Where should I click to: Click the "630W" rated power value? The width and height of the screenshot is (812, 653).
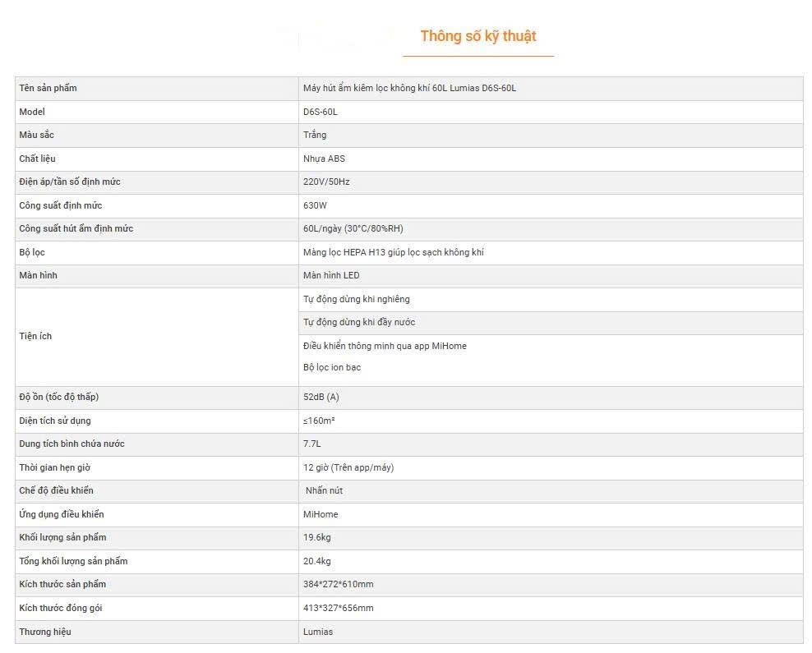315,205
